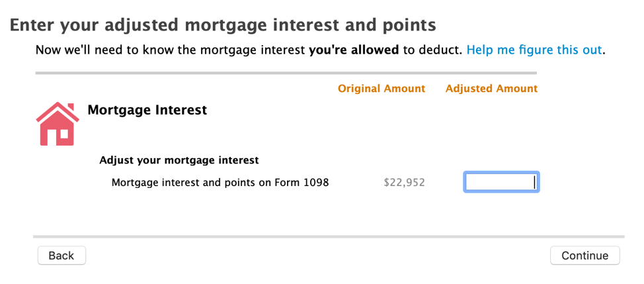Screen dimensions: 644x284
Task: Go back with the Back button
Action: (61, 256)
